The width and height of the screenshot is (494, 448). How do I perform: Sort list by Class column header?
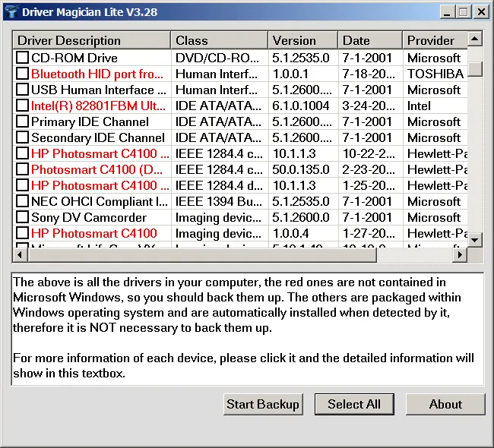219,40
